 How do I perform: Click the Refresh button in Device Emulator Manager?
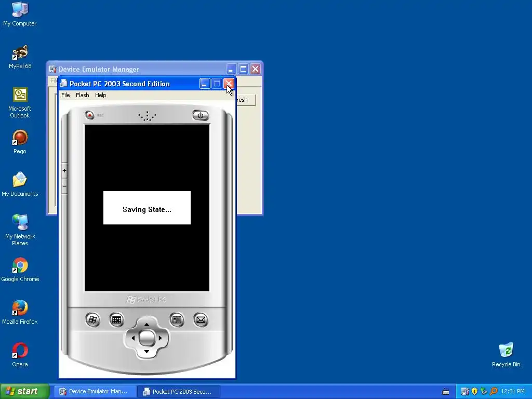point(246,100)
